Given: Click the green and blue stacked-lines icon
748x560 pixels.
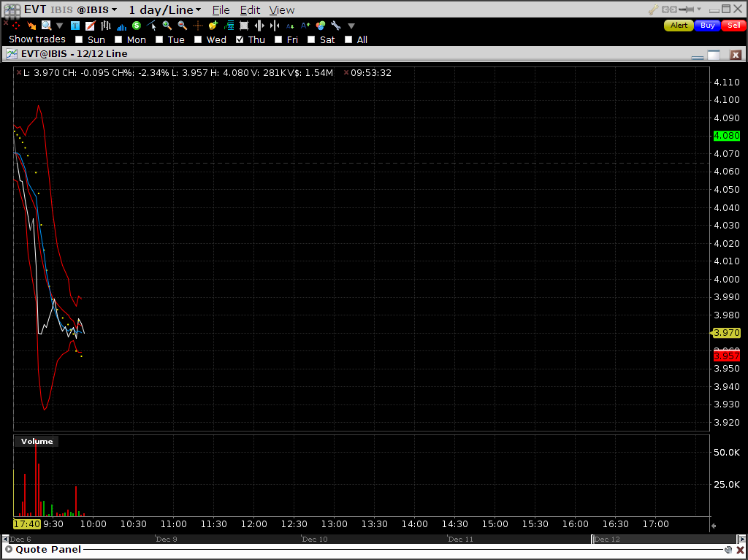Looking at the screenshot, I should (229, 26).
